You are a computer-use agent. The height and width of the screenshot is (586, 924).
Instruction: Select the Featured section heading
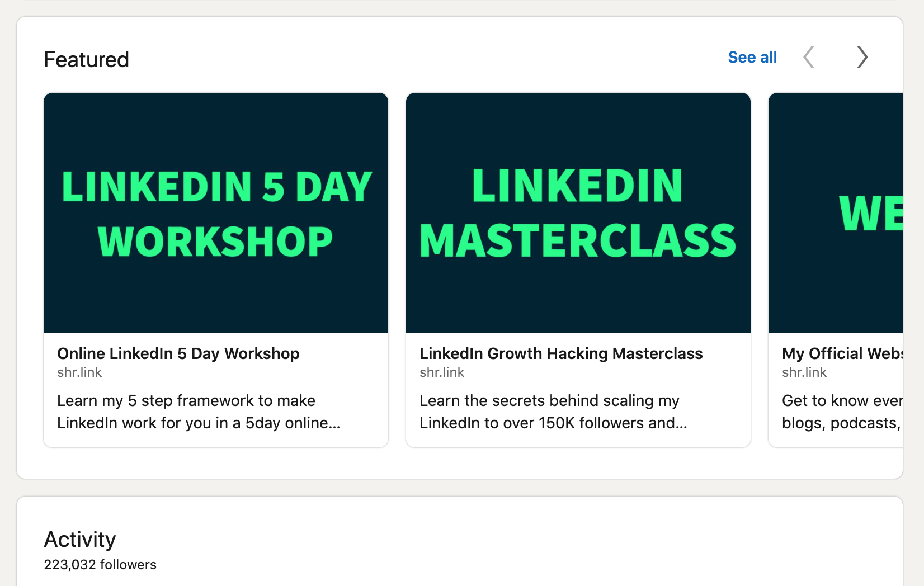point(86,59)
